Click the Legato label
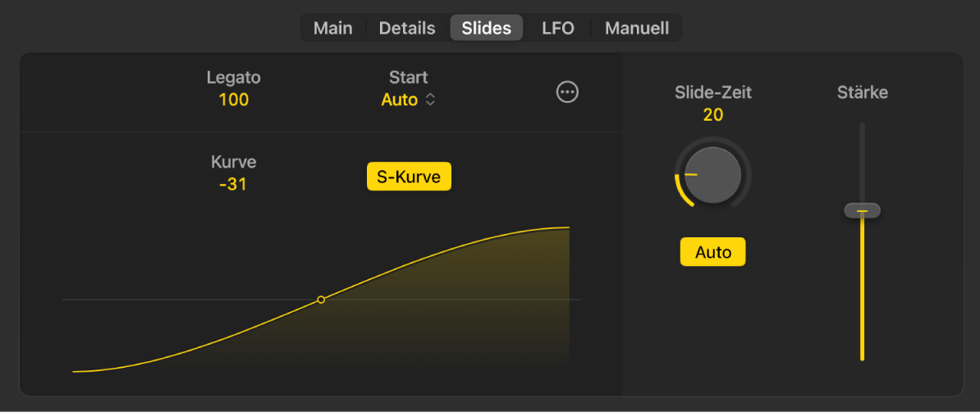 [x=234, y=78]
